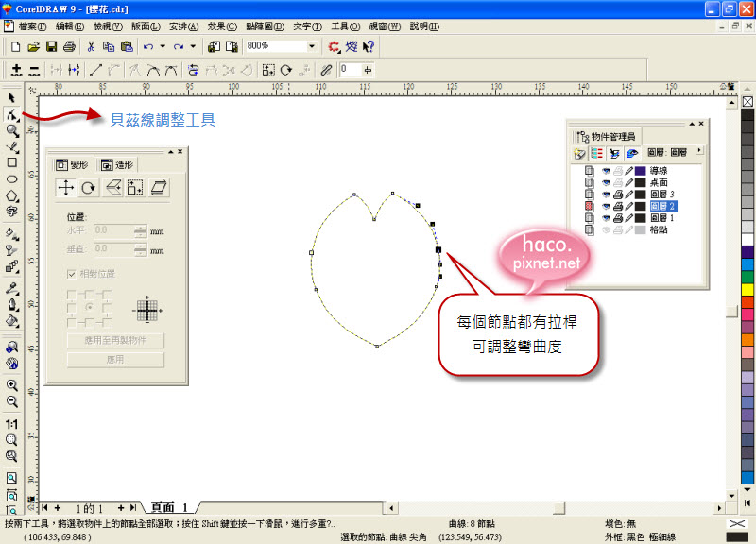Screen dimensions: 756x544
Task: Select the Ellipse tool
Action: [11, 179]
